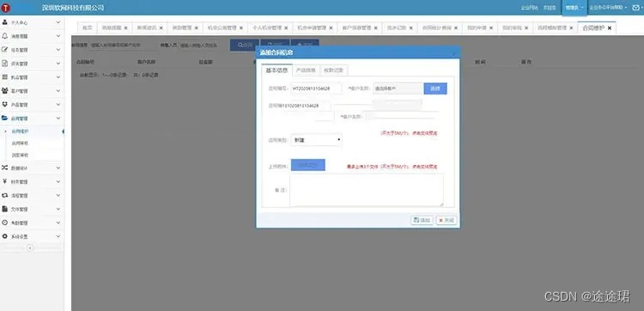
Task: Expand the 个人中心 sidebar chevron
Action: click(58, 22)
